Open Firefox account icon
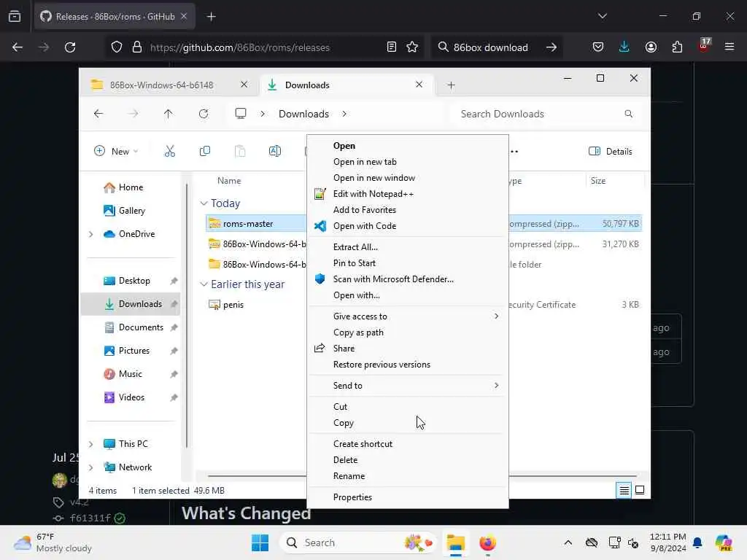 click(x=651, y=47)
